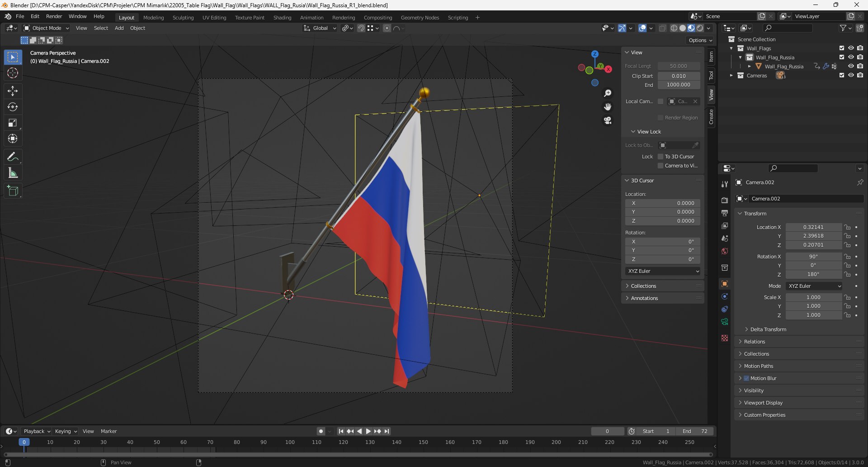Toggle Cameras collection exclude checkbox

(842, 75)
